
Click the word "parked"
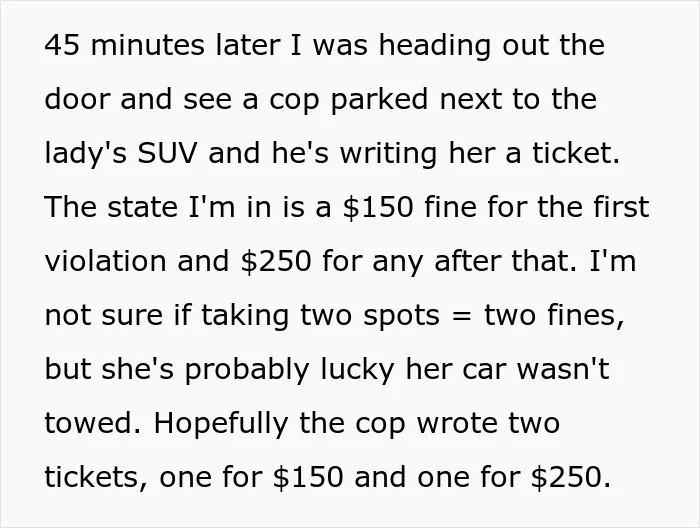click(379, 100)
